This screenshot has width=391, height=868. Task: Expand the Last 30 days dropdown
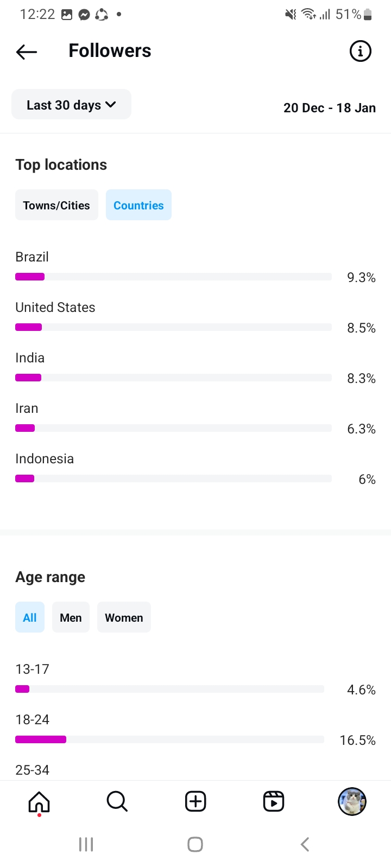coord(71,105)
